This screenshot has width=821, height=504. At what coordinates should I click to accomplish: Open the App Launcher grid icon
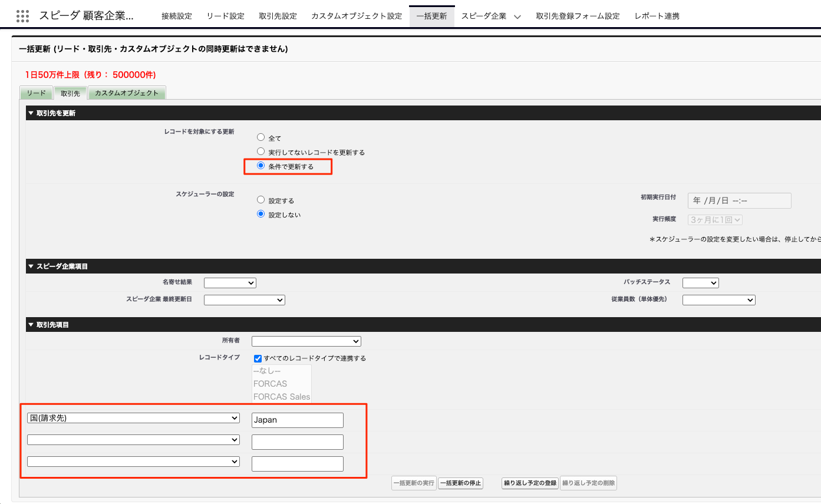(x=22, y=16)
